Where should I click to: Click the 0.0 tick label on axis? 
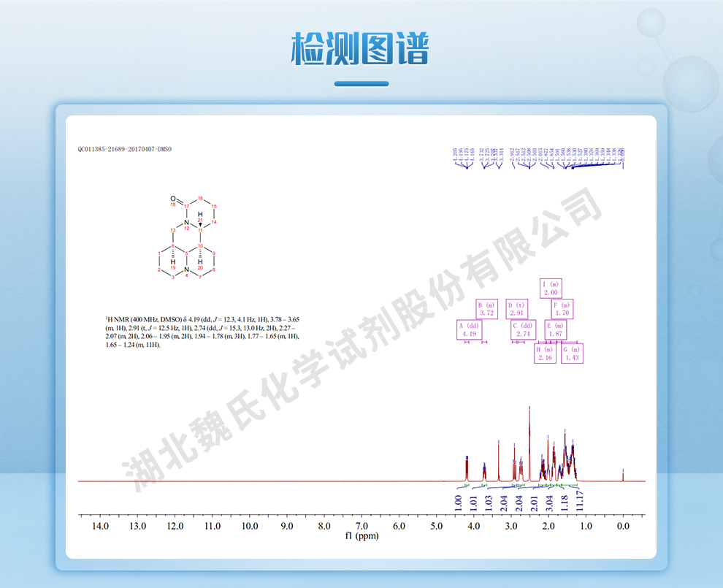(623, 525)
